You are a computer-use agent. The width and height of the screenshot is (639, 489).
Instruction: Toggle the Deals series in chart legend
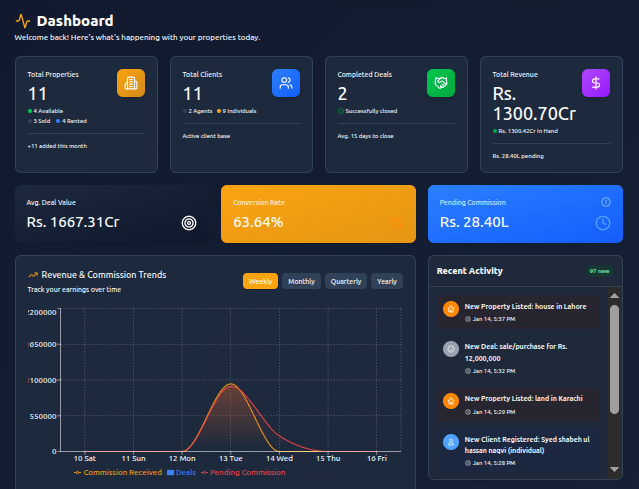(x=180, y=472)
